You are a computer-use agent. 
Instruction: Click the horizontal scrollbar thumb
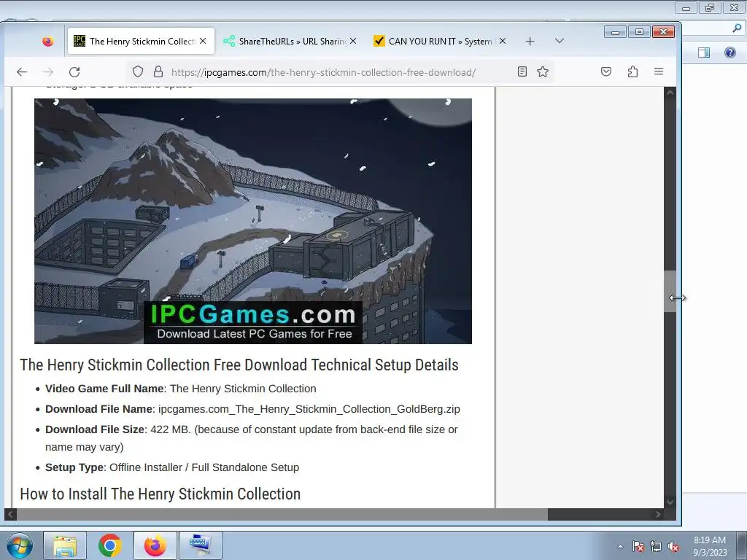point(282,514)
